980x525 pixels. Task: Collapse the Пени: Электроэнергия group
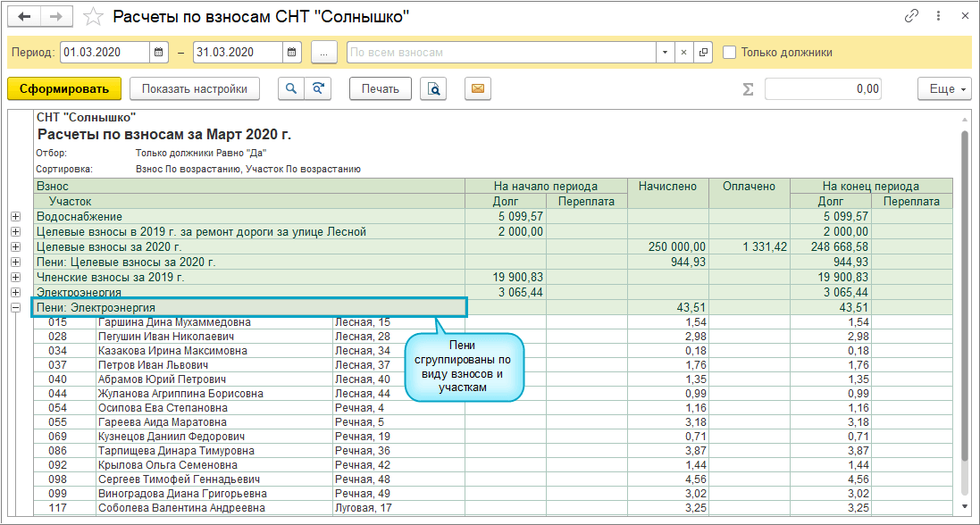(x=15, y=308)
